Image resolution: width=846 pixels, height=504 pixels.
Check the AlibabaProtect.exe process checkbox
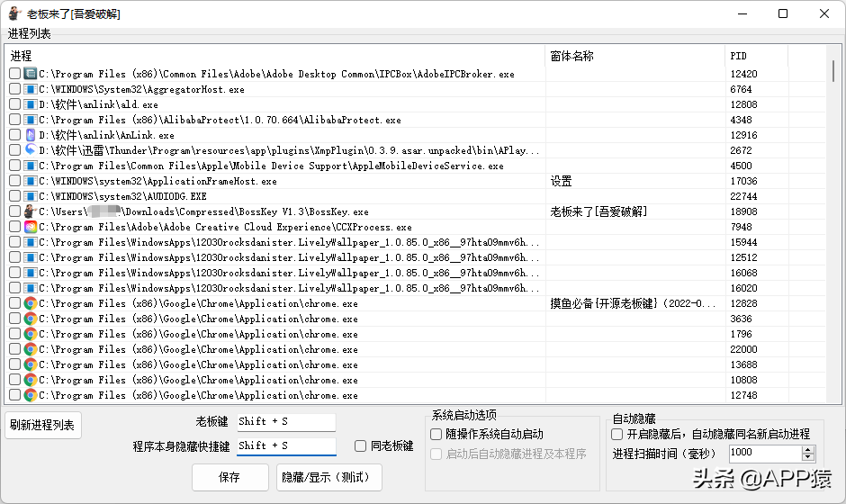pyautogui.click(x=15, y=120)
